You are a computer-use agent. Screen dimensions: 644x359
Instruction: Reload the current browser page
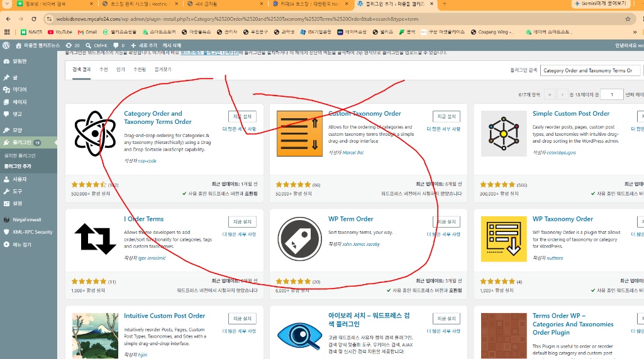point(34,19)
